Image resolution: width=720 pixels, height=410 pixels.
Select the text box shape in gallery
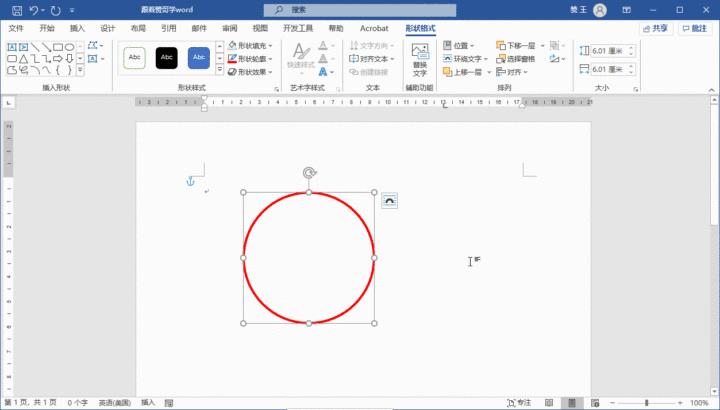tap(12, 47)
